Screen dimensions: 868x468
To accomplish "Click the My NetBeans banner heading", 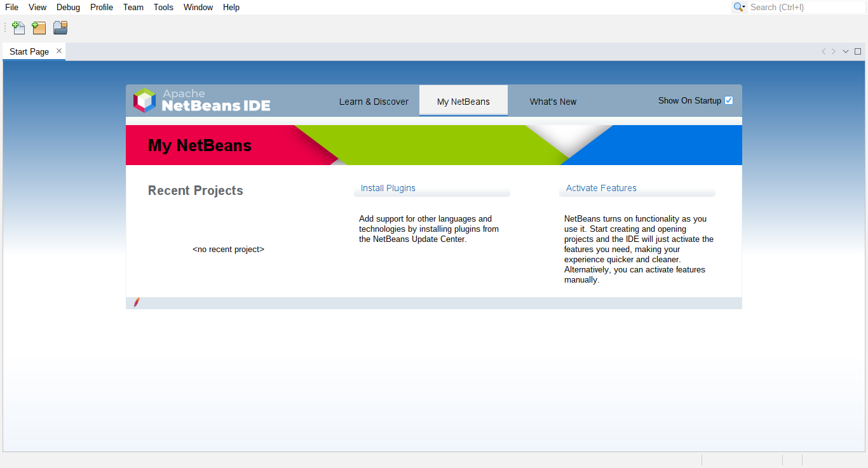I will 200,145.
